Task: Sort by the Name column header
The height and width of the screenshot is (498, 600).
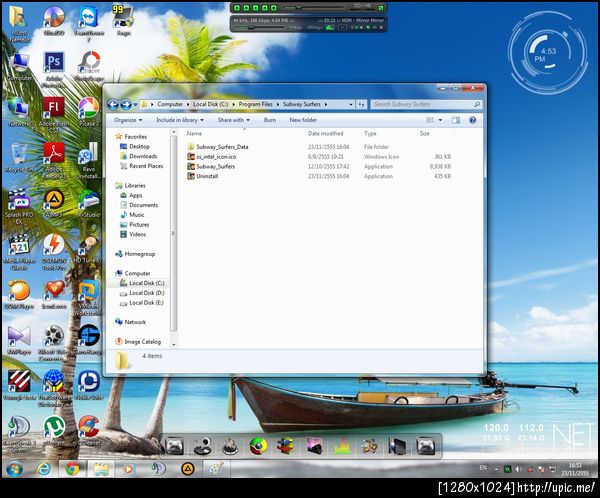Action: tap(194, 134)
